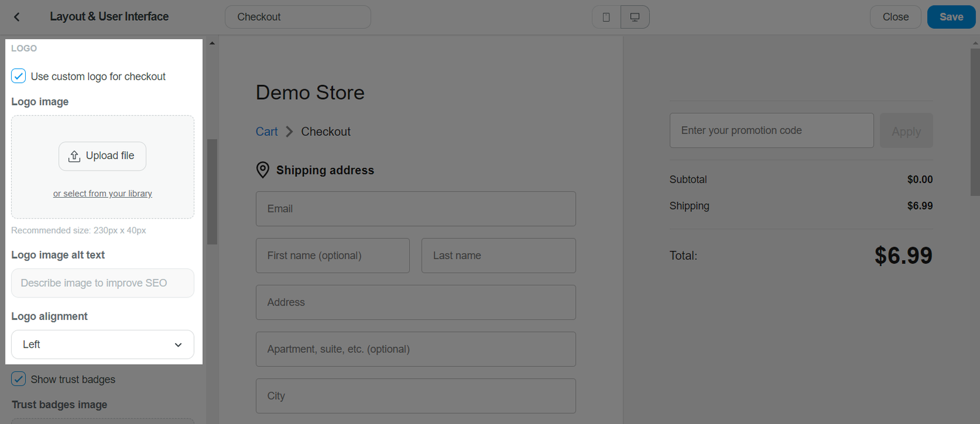Click the Subtotal label
This screenshot has width=980, height=424.
[x=688, y=179]
